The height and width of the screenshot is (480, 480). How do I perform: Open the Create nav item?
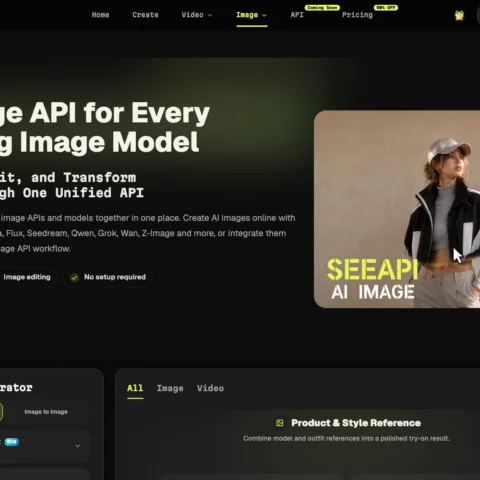pos(145,15)
